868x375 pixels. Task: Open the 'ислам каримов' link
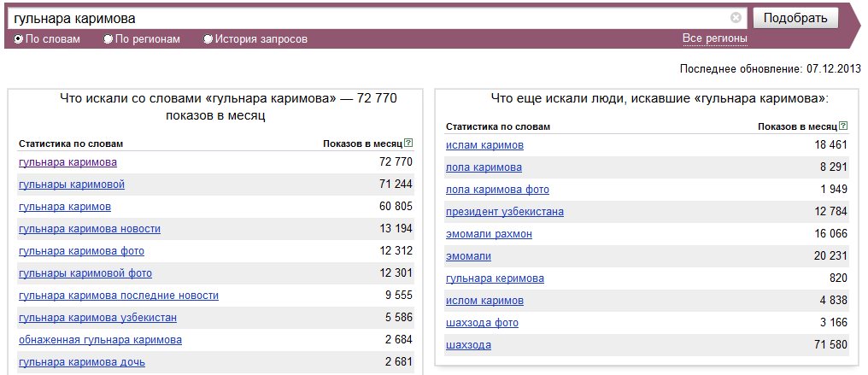pyautogui.click(x=485, y=145)
